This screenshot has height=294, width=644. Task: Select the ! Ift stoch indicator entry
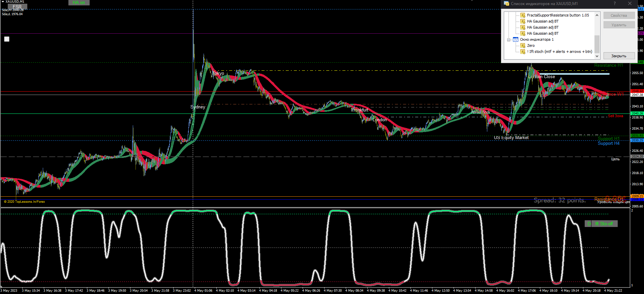pyautogui.click(x=559, y=52)
